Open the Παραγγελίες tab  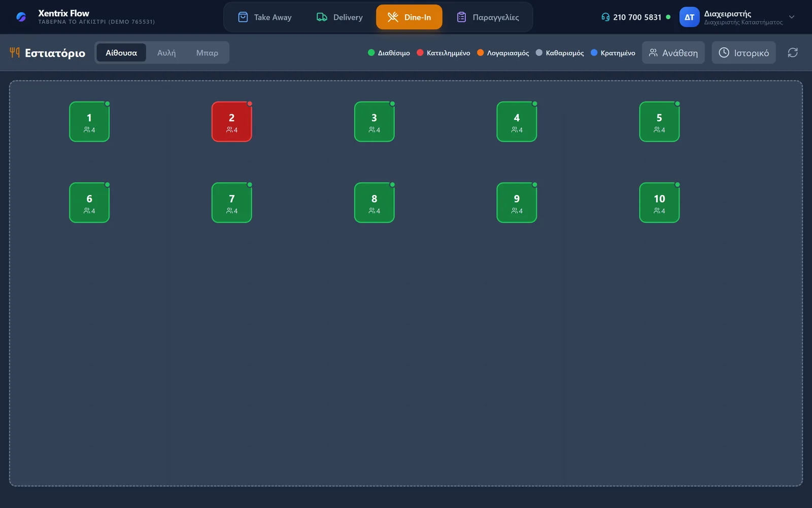pyautogui.click(x=488, y=17)
